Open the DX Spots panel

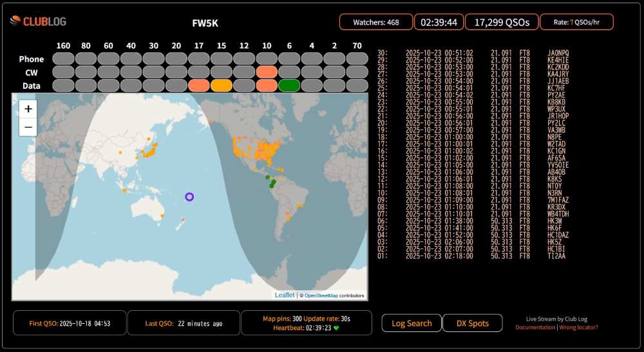tap(472, 323)
